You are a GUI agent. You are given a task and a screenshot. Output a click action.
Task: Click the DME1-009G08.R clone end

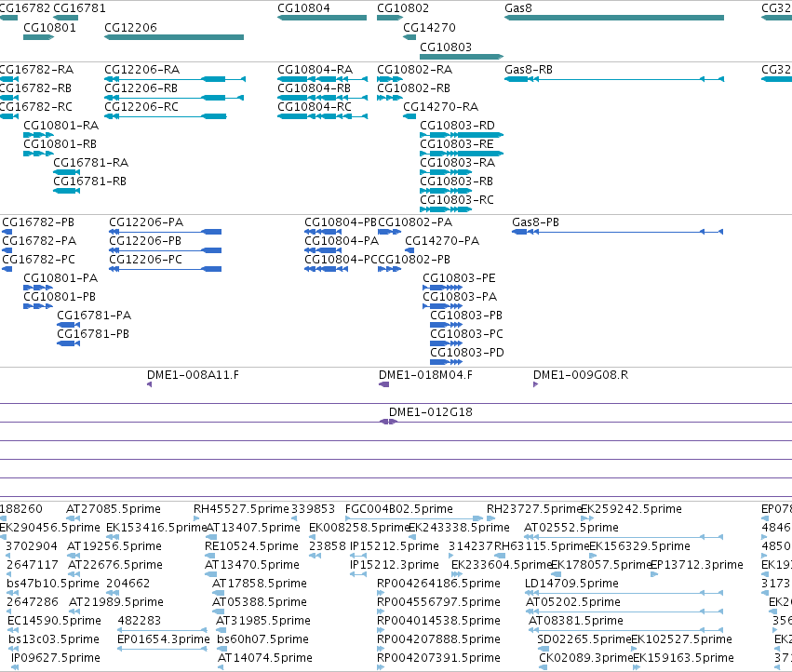point(581,375)
